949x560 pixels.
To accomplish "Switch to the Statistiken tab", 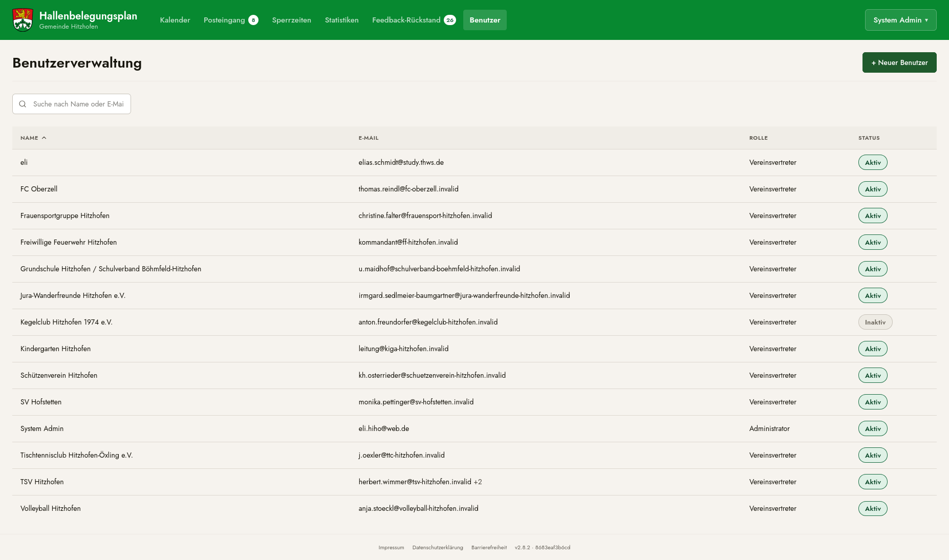I will pyautogui.click(x=342, y=20).
